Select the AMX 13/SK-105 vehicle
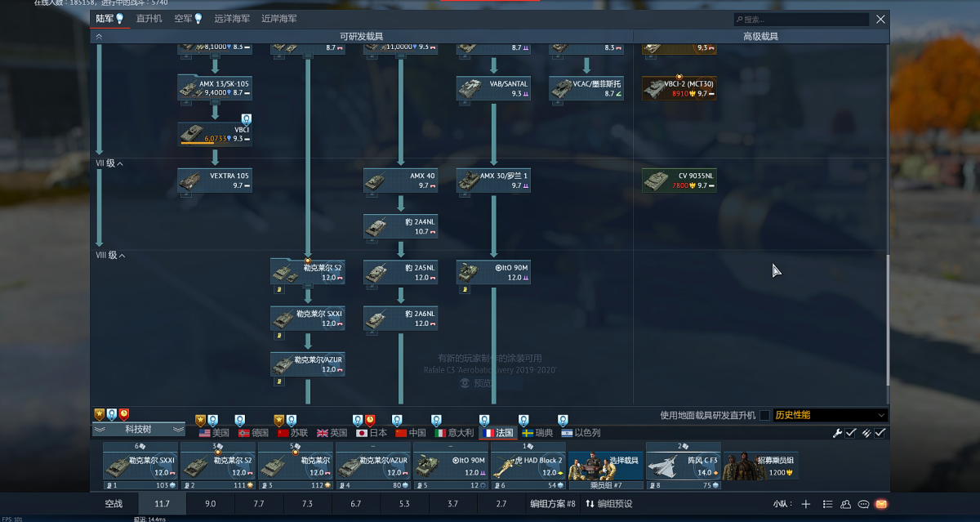980x522 pixels. click(x=215, y=88)
